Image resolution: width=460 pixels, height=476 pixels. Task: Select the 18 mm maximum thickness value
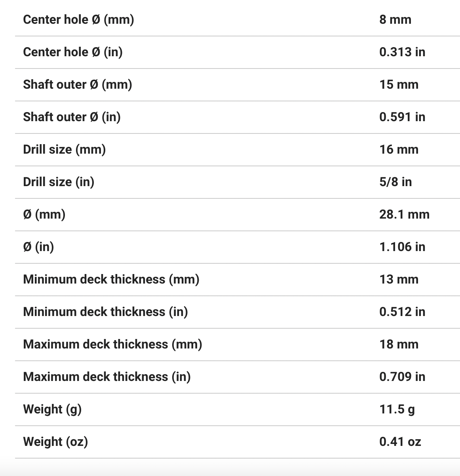(x=399, y=344)
